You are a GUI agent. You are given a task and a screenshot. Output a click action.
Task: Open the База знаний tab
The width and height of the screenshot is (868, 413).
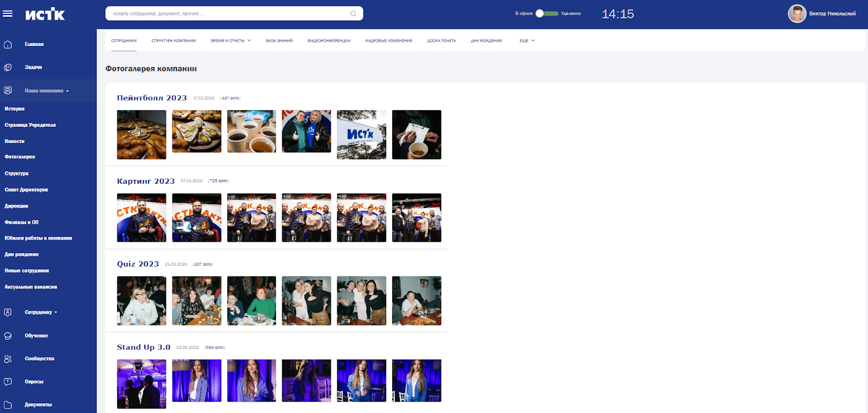pyautogui.click(x=279, y=41)
